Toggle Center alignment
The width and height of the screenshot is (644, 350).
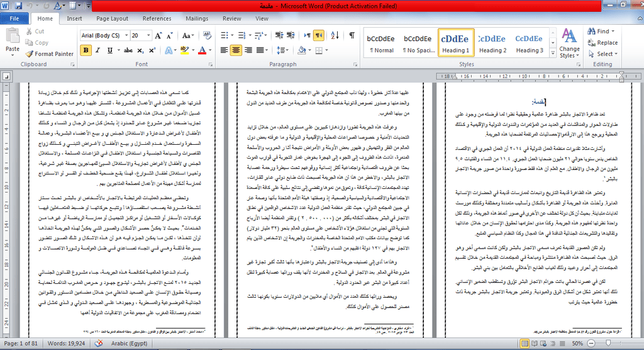point(236,50)
